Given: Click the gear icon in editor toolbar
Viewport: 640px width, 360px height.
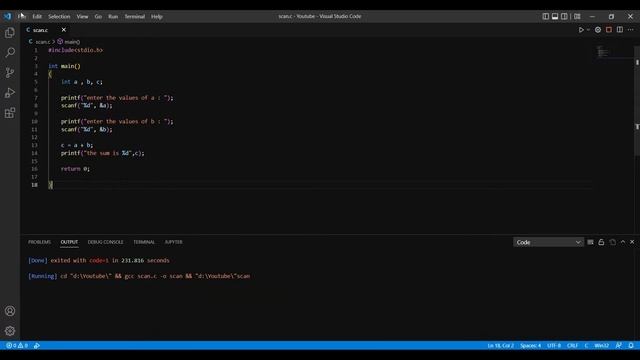Looking at the screenshot, I should coord(598,30).
